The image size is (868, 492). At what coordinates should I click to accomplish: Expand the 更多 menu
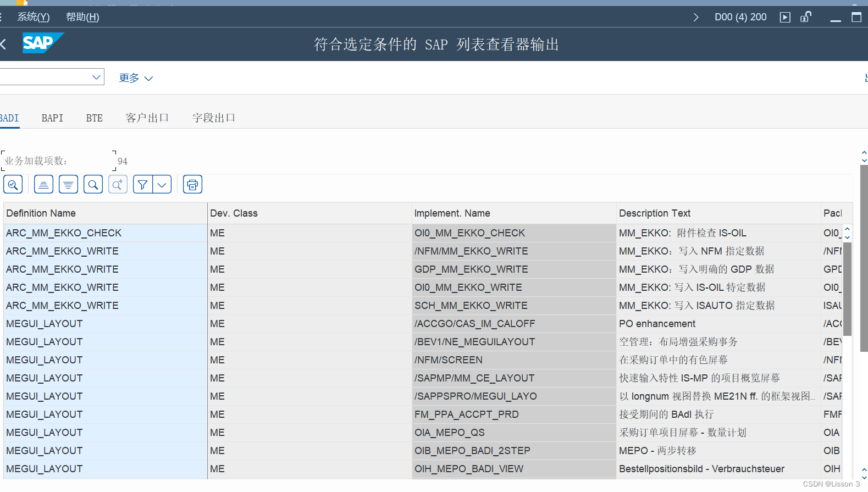[x=136, y=78]
